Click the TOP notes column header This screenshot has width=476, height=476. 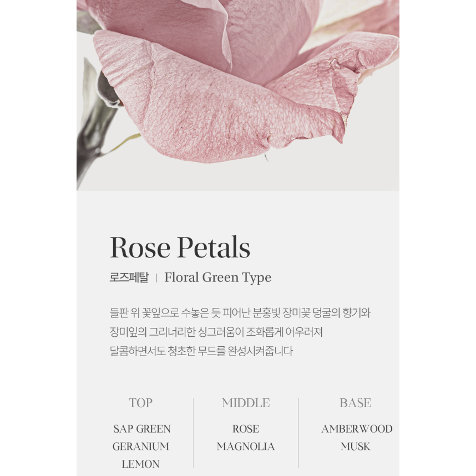click(140, 403)
